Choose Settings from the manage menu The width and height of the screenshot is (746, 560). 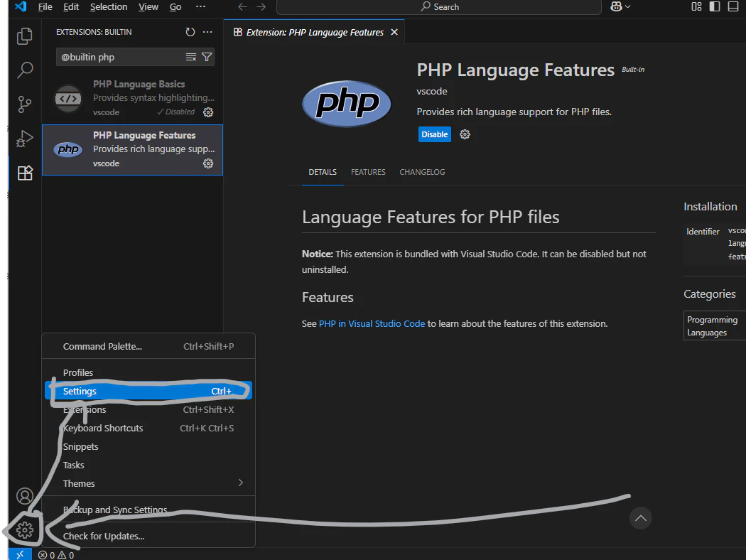pyautogui.click(x=148, y=391)
